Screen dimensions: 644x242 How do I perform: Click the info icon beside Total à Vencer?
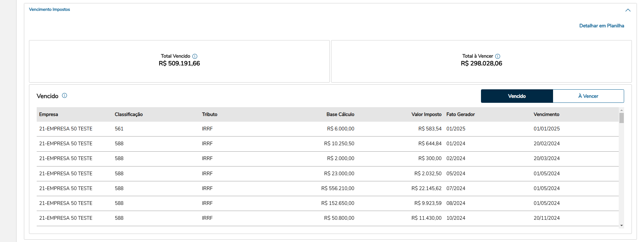click(497, 56)
